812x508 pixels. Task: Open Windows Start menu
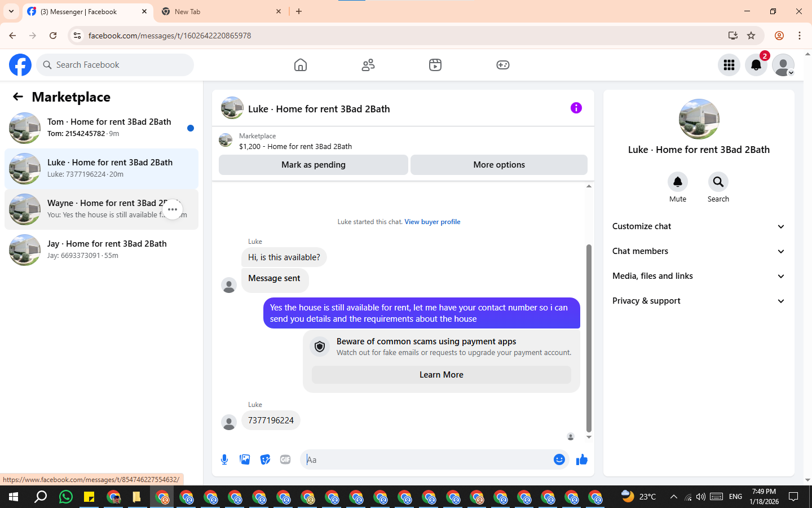14,497
